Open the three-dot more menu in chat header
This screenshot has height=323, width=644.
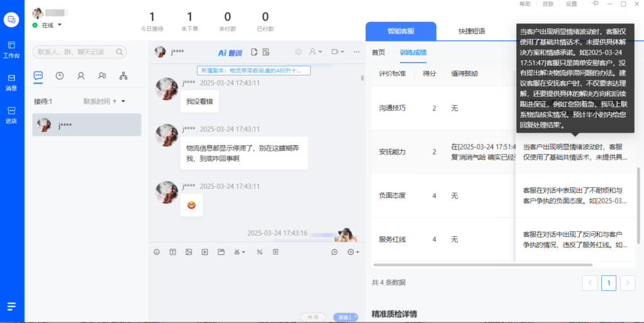coord(357,52)
